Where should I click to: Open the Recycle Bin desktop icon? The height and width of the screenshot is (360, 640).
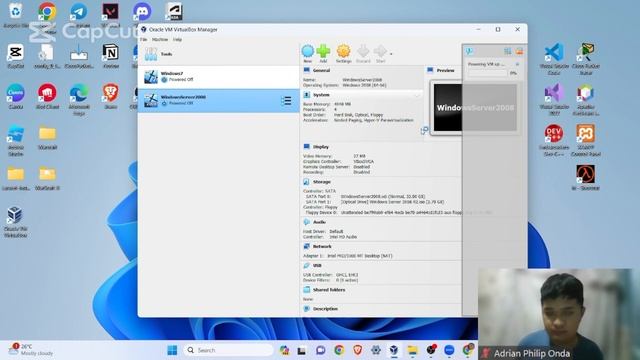[16, 15]
